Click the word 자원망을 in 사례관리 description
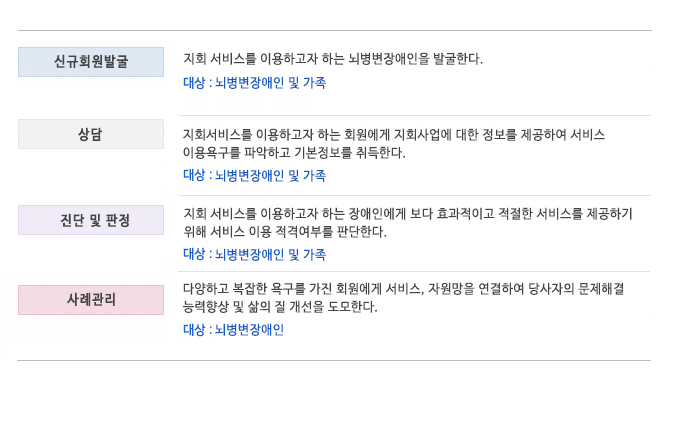 [x=451, y=288]
